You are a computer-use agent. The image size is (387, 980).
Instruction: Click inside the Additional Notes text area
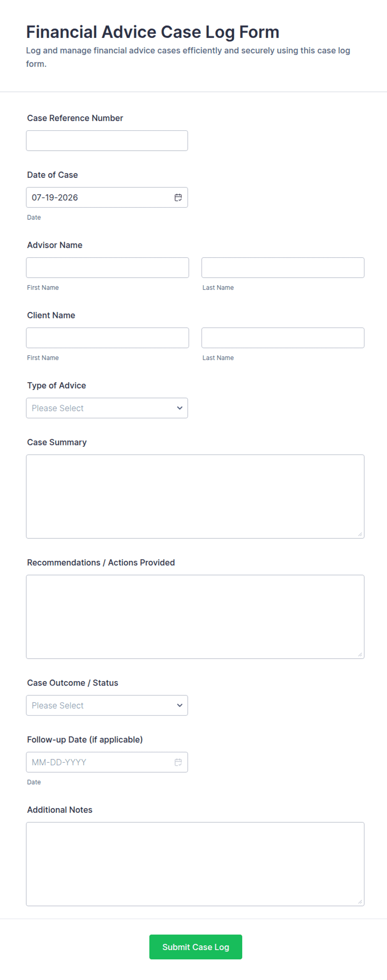tap(195, 864)
